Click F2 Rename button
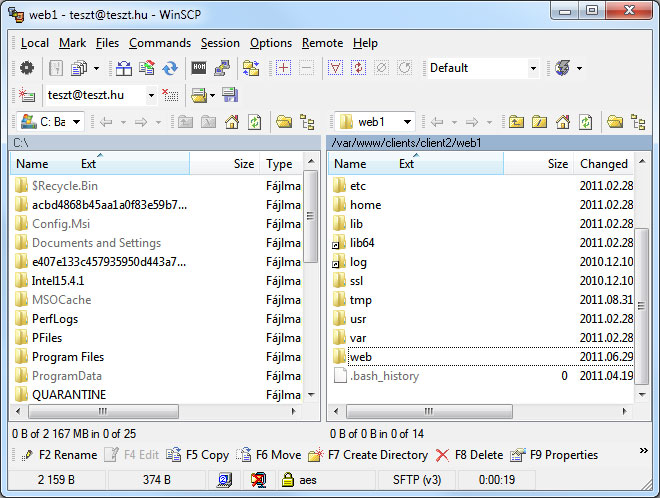 coord(59,455)
